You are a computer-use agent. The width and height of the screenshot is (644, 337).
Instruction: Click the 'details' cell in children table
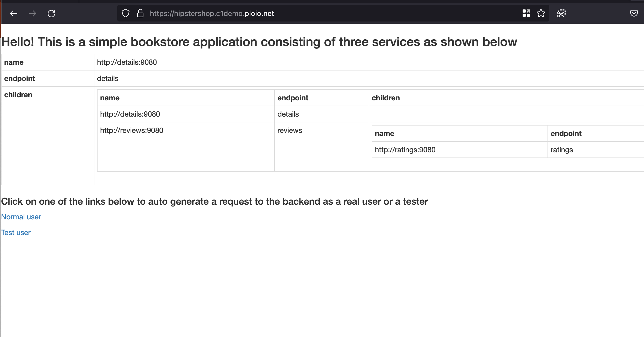[x=288, y=114]
